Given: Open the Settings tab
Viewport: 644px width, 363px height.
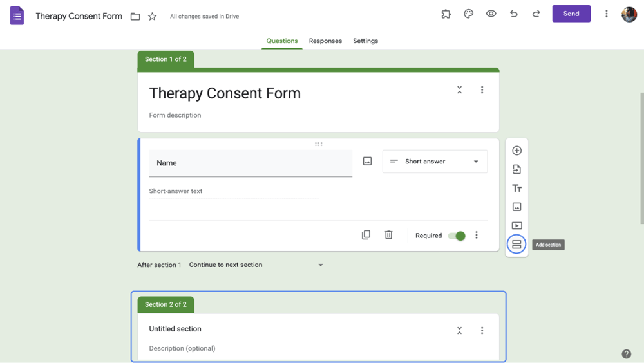Looking at the screenshot, I should (x=365, y=41).
